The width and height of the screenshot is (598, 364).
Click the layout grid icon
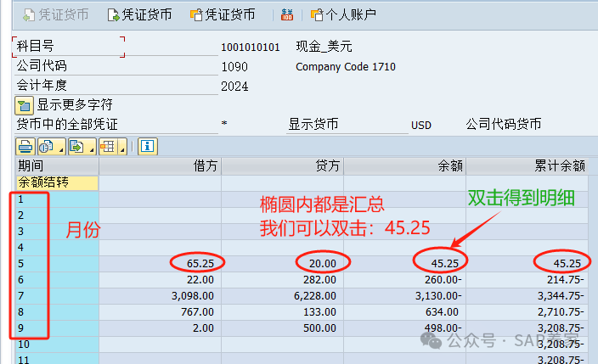pos(108,146)
